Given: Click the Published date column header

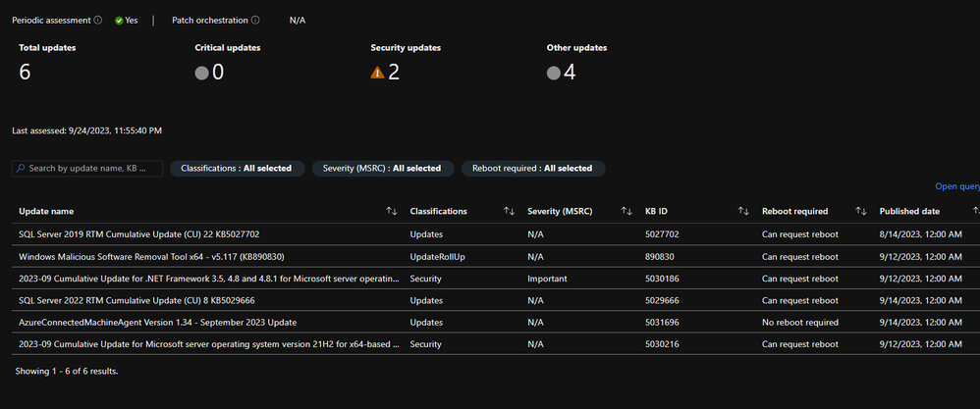Looking at the screenshot, I should (909, 212).
